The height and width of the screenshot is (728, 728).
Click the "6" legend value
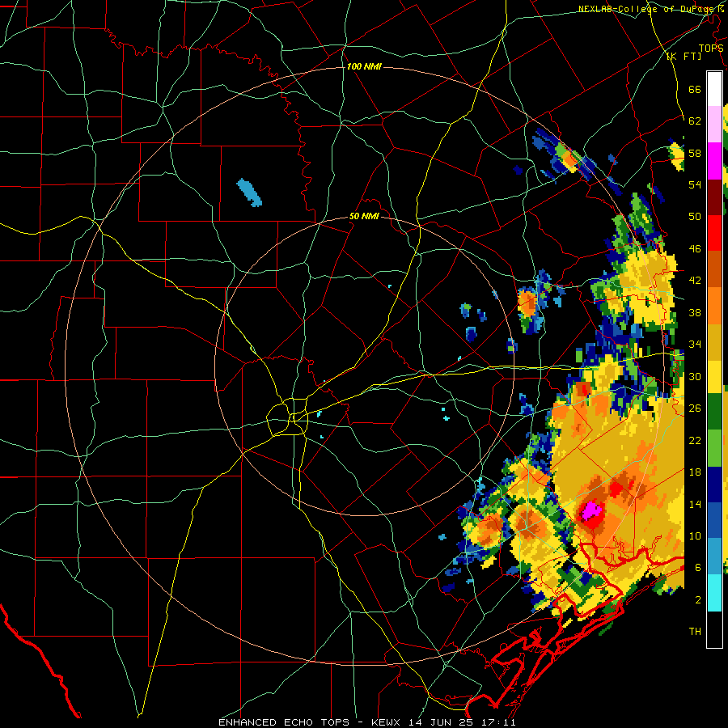click(698, 568)
